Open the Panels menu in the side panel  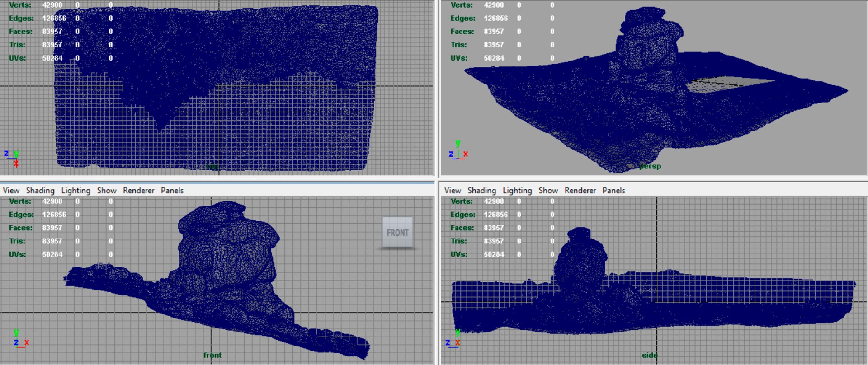(x=614, y=191)
